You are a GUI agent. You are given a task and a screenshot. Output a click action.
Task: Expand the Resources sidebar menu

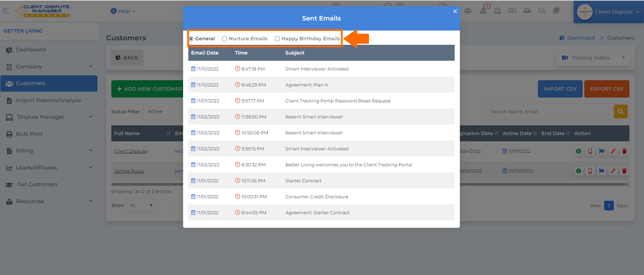tap(49, 201)
